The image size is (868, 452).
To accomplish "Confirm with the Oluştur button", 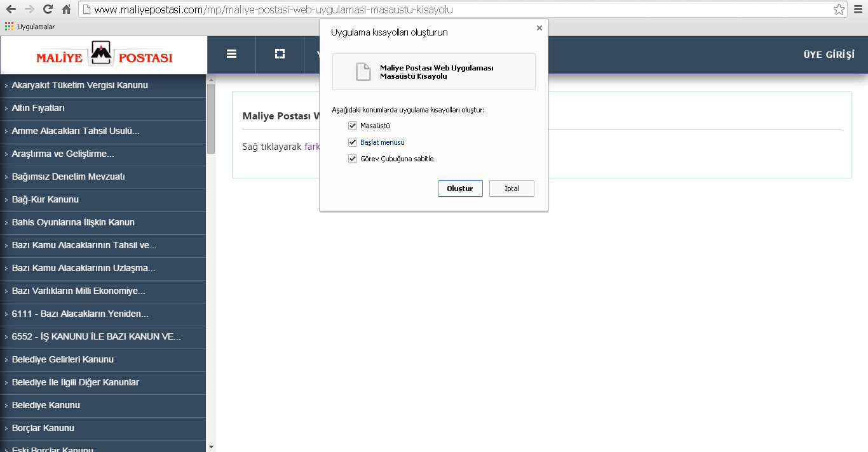I will [460, 189].
